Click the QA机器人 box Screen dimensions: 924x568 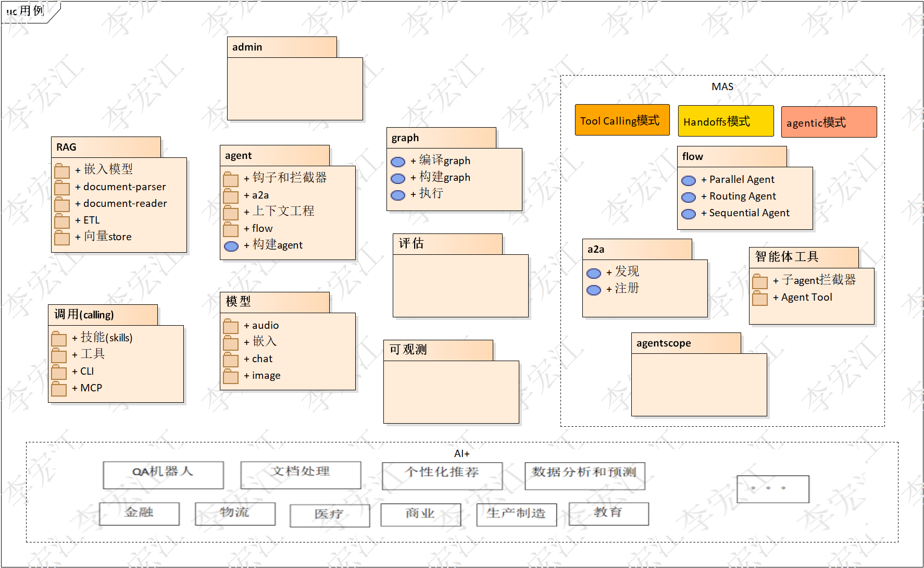point(163,475)
